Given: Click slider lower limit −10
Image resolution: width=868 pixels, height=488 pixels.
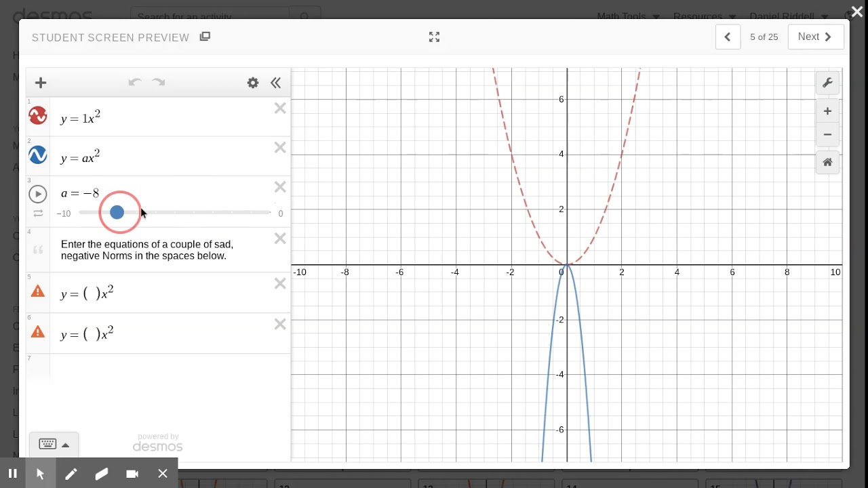Looking at the screenshot, I should click(64, 213).
